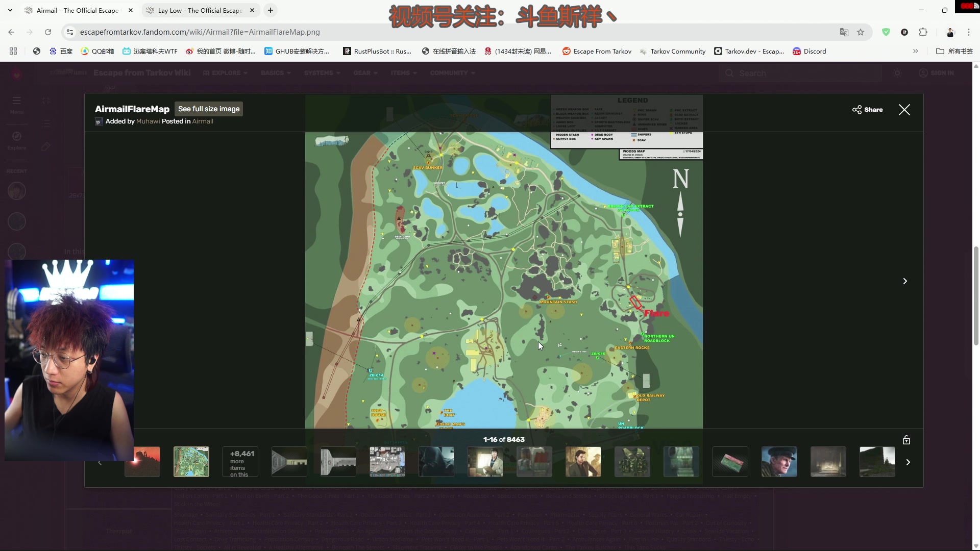
Task: Open the 在线拼音输入法 bookmark
Action: (x=449, y=51)
